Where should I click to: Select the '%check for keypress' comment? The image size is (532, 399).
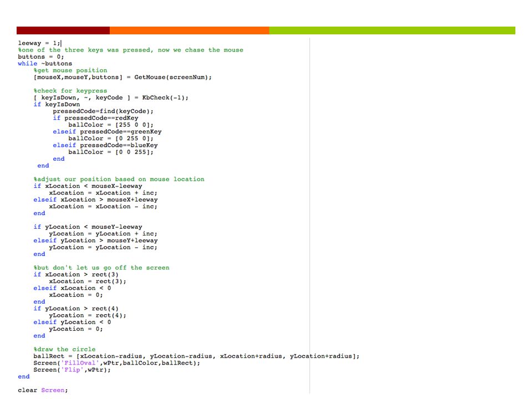pos(70,90)
